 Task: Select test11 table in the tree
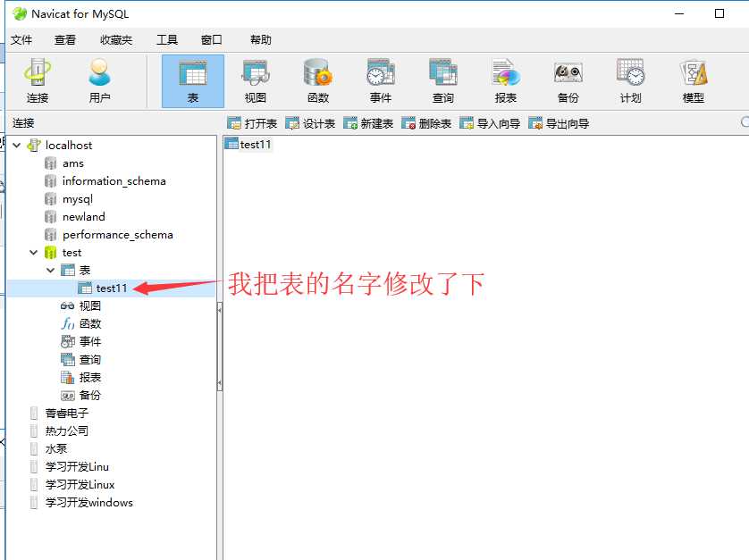[x=112, y=288]
